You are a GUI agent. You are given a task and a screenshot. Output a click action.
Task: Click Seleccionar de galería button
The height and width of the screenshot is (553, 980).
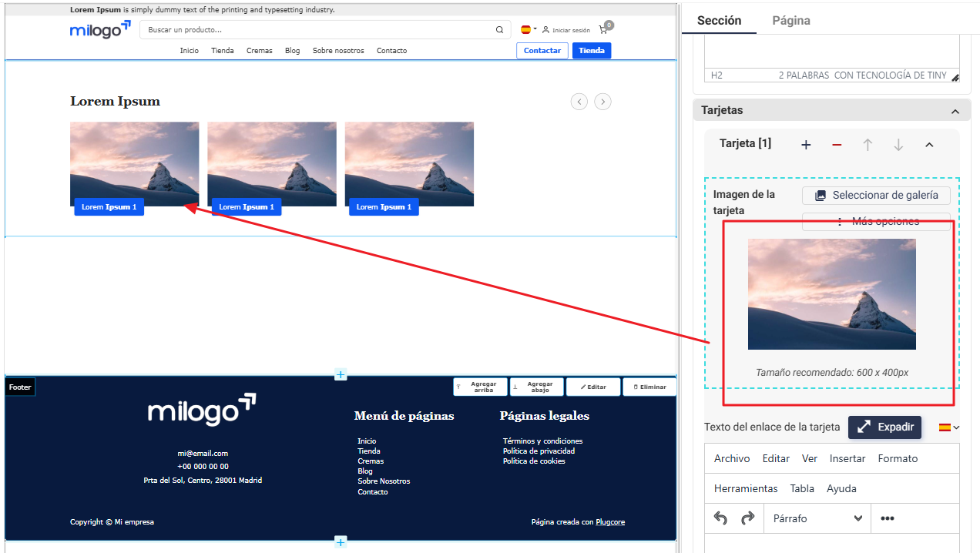click(876, 196)
